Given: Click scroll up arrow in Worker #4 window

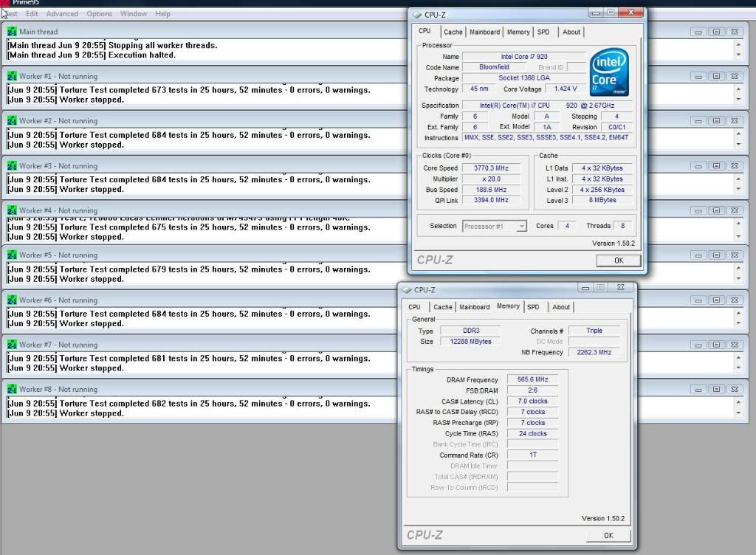Looking at the screenshot, I should point(738,224).
